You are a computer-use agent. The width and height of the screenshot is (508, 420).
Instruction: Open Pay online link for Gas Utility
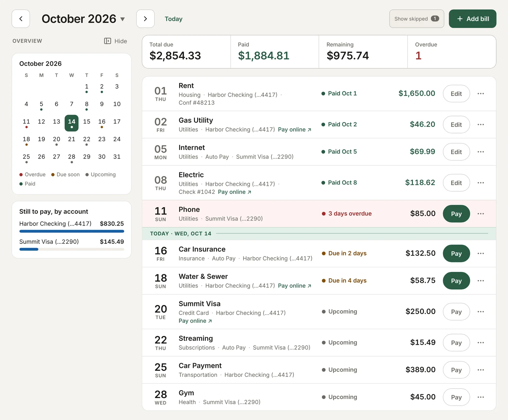295,130
